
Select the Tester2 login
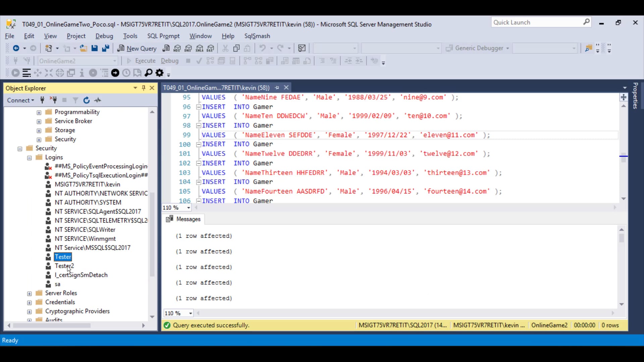pyautogui.click(x=64, y=266)
